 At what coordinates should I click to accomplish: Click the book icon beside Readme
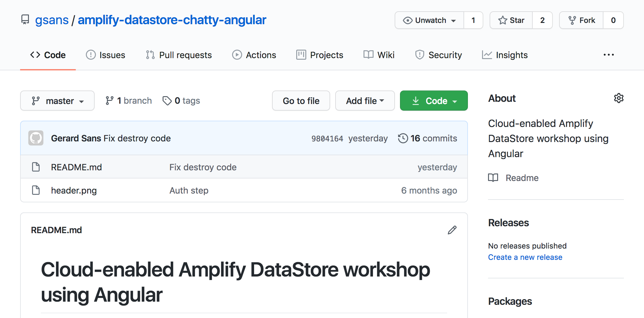click(493, 178)
